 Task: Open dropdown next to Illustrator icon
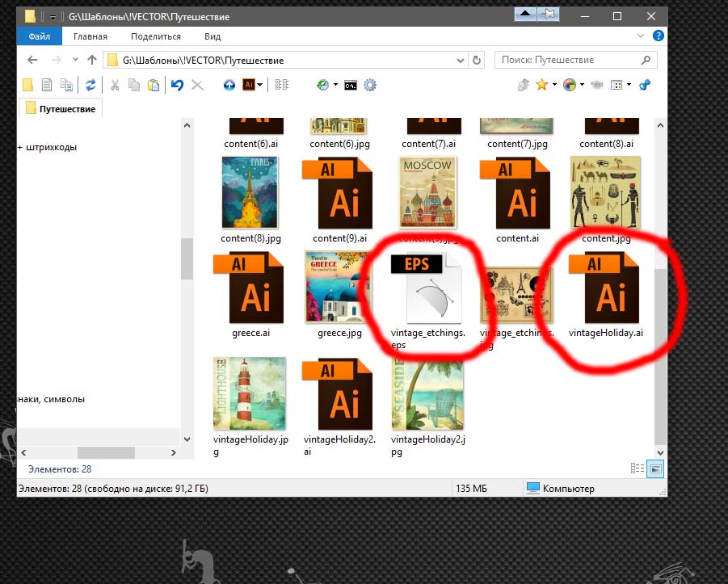pos(260,85)
